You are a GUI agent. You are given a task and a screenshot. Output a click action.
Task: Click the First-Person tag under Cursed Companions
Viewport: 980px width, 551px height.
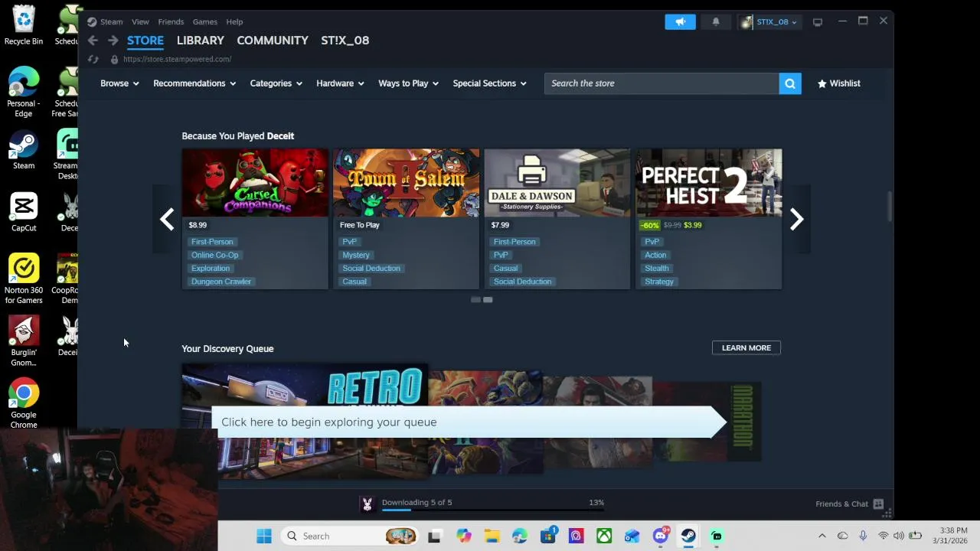click(212, 242)
